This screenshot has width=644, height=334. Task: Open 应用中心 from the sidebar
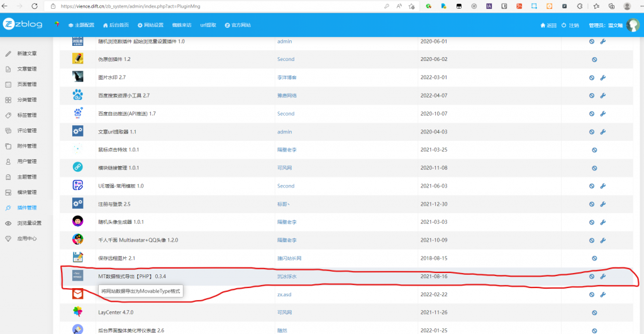[x=26, y=238]
